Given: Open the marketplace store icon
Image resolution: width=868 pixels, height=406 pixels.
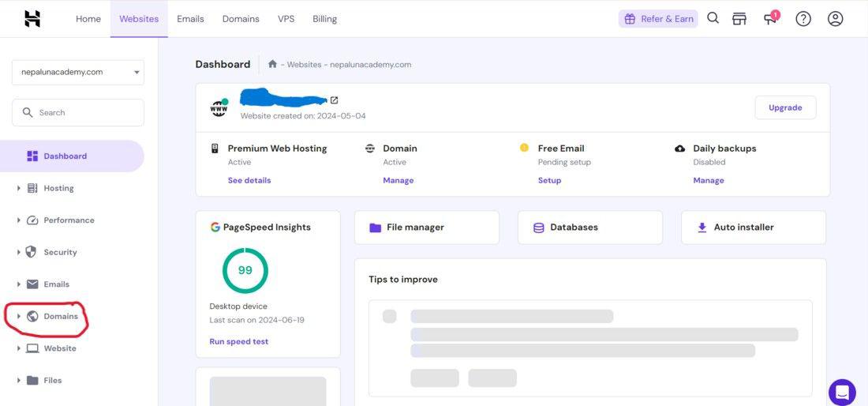Looking at the screenshot, I should point(739,19).
